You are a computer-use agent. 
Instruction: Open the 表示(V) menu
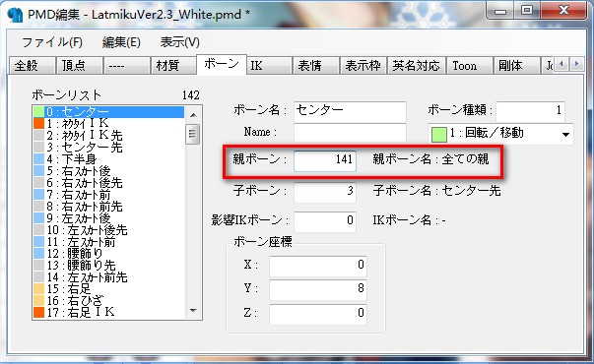tap(179, 42)
